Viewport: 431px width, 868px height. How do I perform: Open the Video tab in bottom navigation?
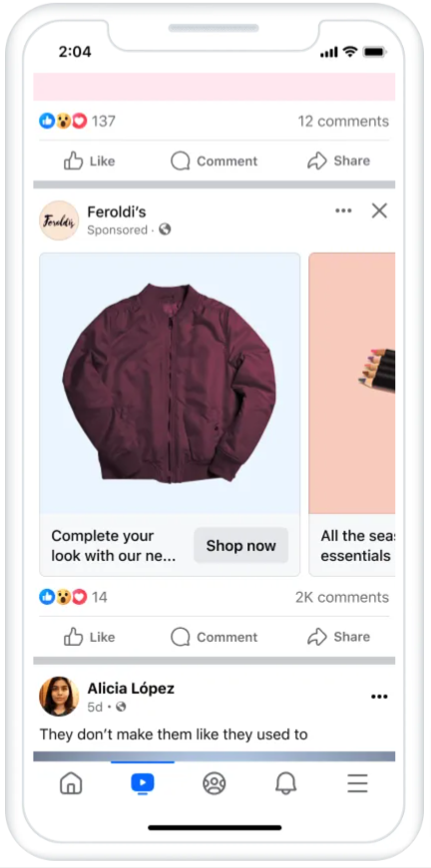[x=143, y=783]
